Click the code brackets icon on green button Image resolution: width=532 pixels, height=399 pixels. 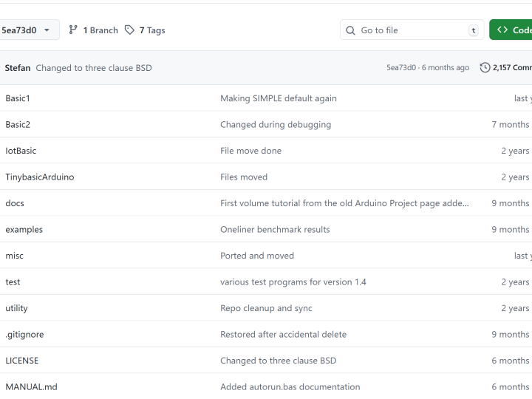[x=502, y=30]
